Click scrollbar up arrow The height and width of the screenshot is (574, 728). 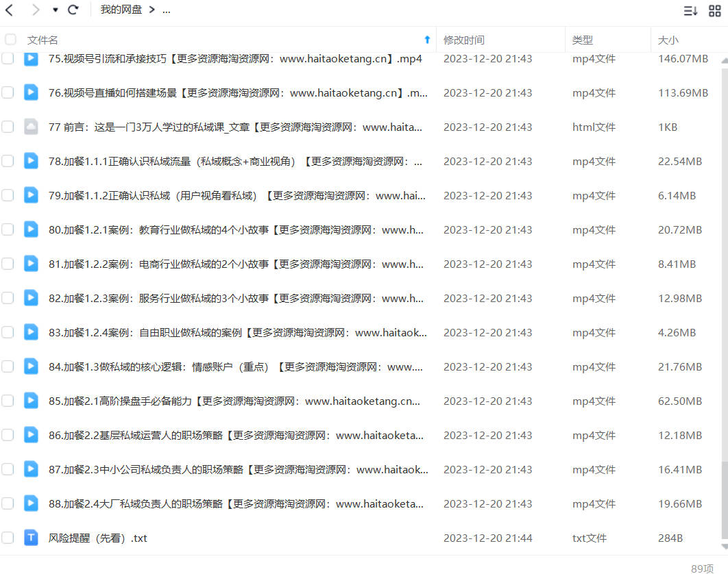click(x=725, y=61)
